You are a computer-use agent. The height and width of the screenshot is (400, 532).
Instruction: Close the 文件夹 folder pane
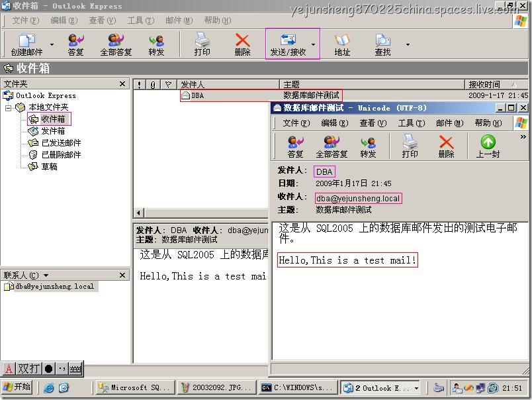tap(122, 84)
